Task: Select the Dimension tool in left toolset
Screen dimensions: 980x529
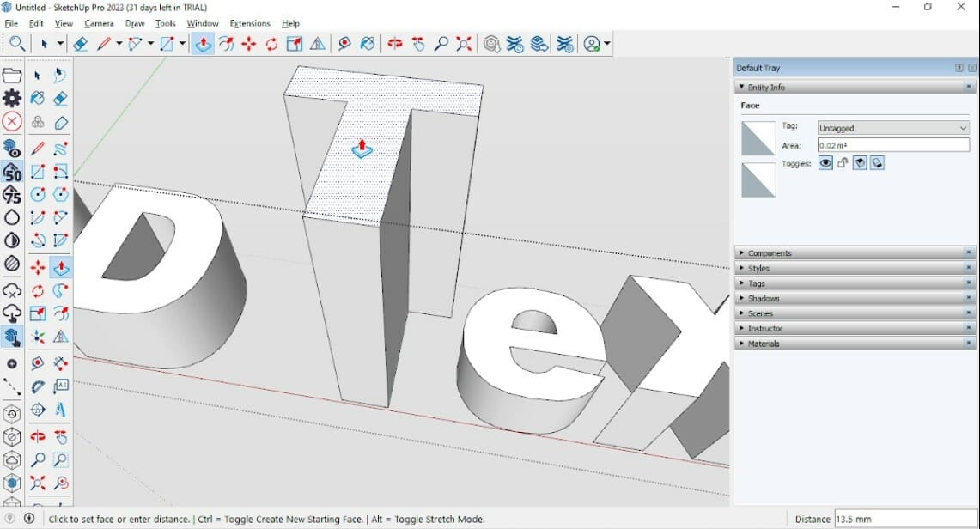Action: coord(60,363)
